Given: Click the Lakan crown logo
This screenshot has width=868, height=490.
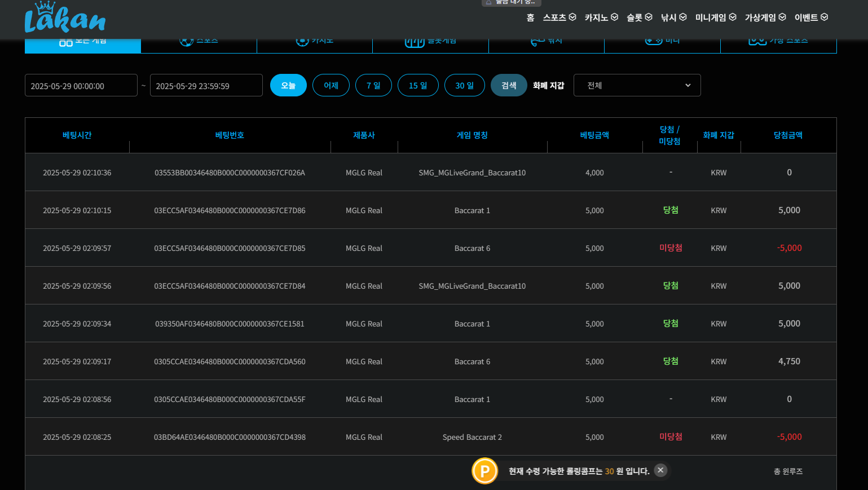Looking at the screenshot, I should 65,18.
